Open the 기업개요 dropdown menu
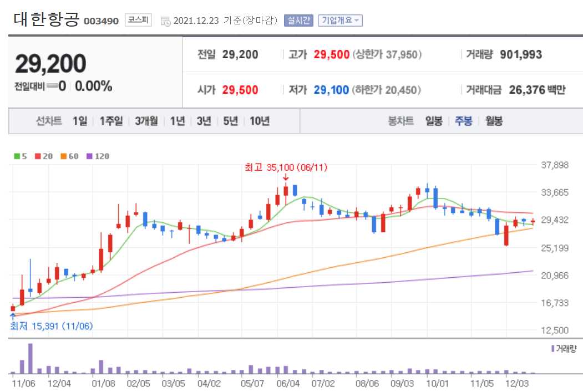The width and height of the screenshot is (583, 392). pyautogui.click(x=340, y=19)
